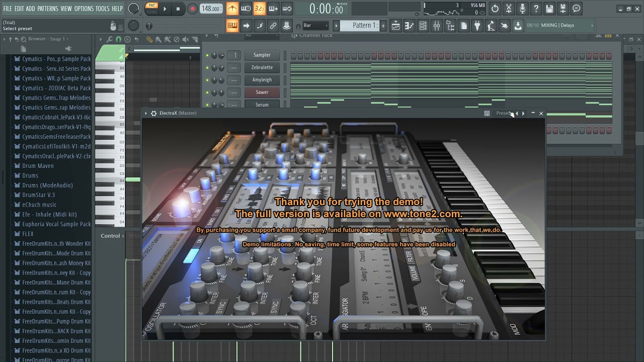The image size is (644, 362).
Task: Mute the Sampler channel green LED
Action: pos(207,55)
